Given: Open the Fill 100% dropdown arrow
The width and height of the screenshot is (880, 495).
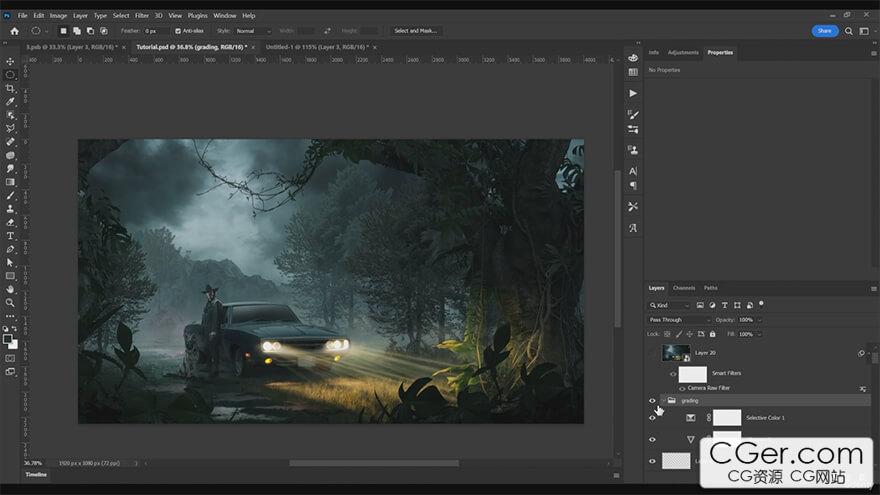Looking at the screenshot, I should point(759,334).
